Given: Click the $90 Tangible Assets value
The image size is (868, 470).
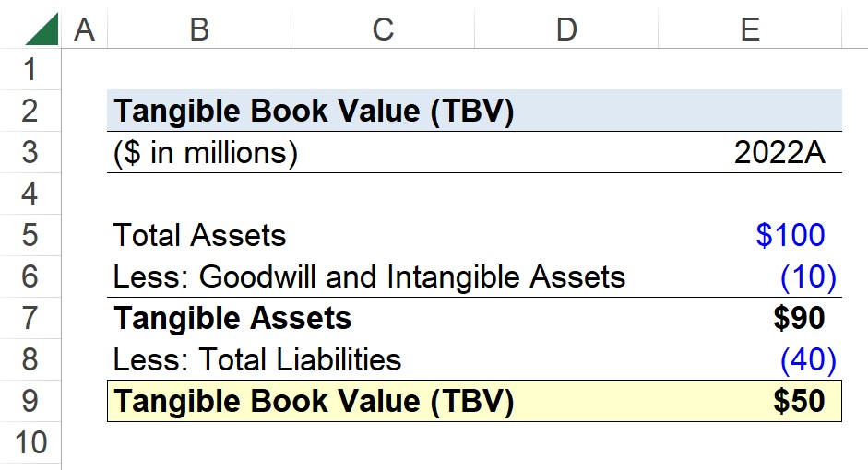Looking at the screenshot, I should tap(799, 318).
